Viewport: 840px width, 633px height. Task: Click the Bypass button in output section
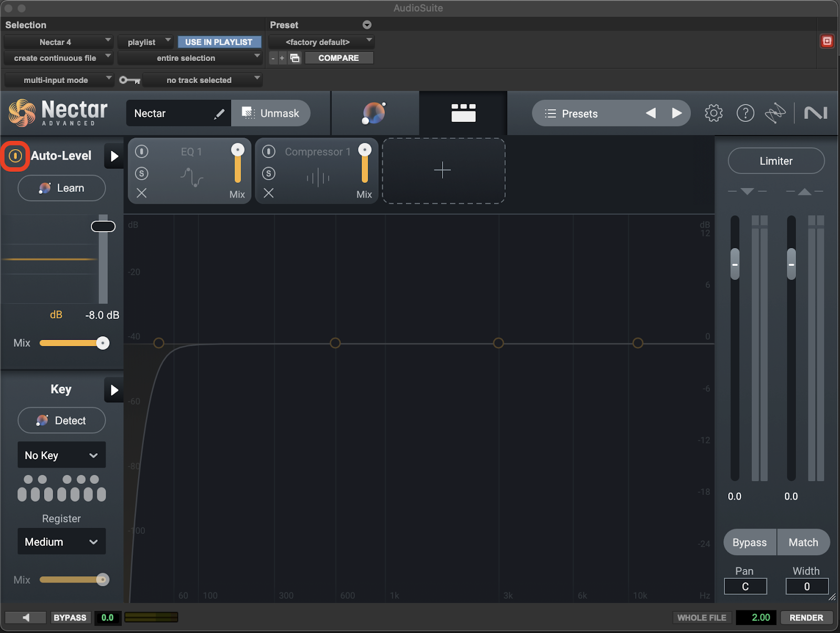750,542
